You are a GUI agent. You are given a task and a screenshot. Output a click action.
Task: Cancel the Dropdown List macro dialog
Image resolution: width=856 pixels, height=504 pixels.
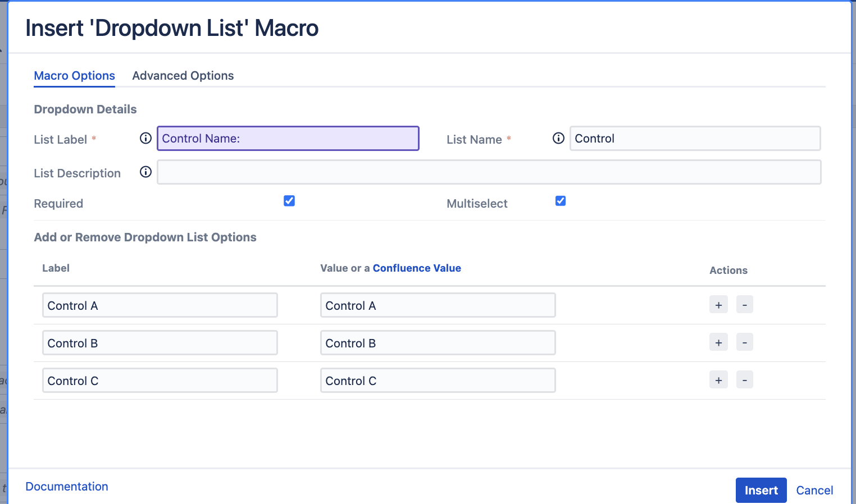(814, 491)
